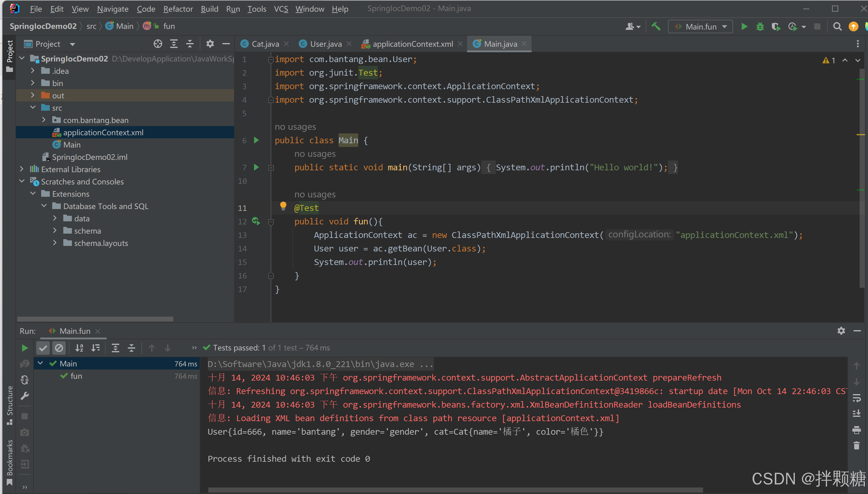
Task: Click the print icon in run console
Action: pyautogui.click(x=856, y=430)
